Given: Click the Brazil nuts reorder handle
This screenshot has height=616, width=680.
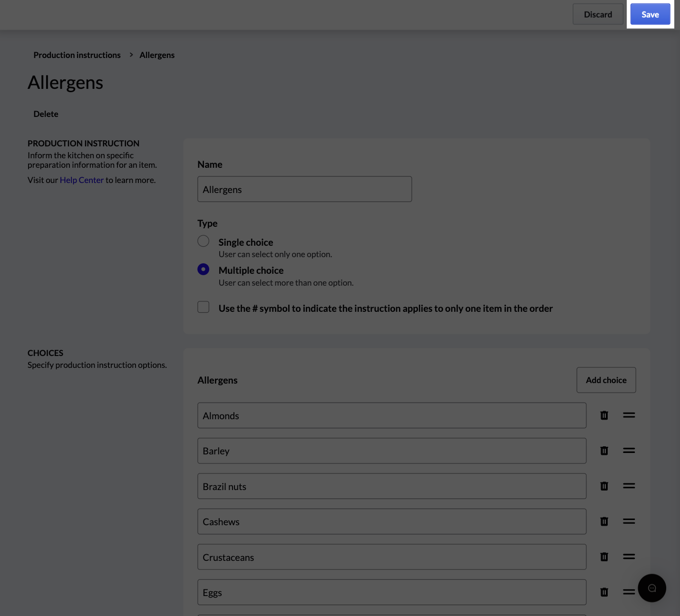Looking at the screenshot, I should (x=629, y=486).
